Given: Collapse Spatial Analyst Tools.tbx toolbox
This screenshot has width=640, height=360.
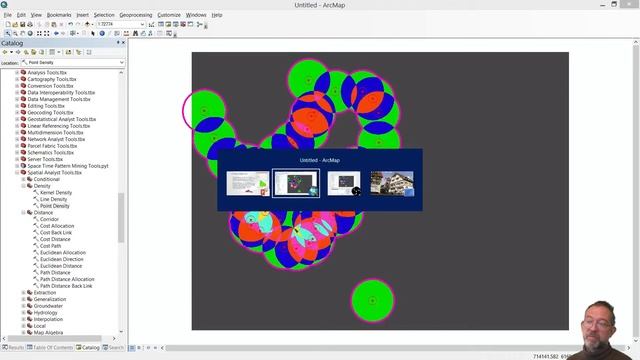Looking at the screenshot, I should pyautogui.click(x=17, y=173).
